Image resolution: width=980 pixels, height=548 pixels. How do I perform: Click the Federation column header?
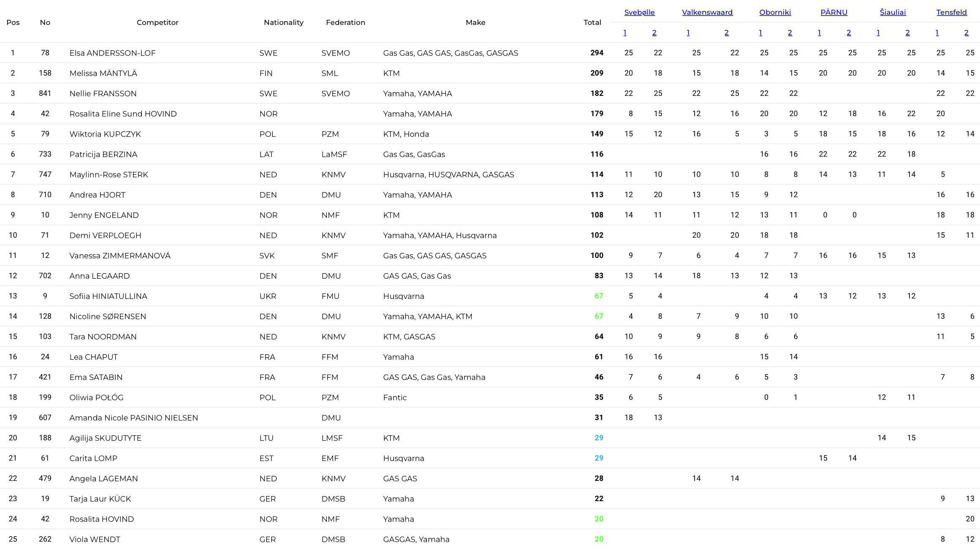coord(345,22)
